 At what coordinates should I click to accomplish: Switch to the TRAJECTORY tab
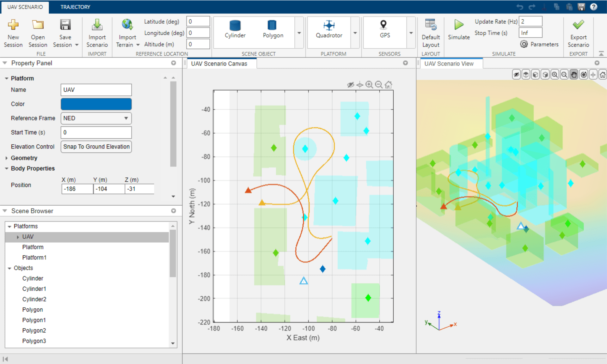click(75, 7)
